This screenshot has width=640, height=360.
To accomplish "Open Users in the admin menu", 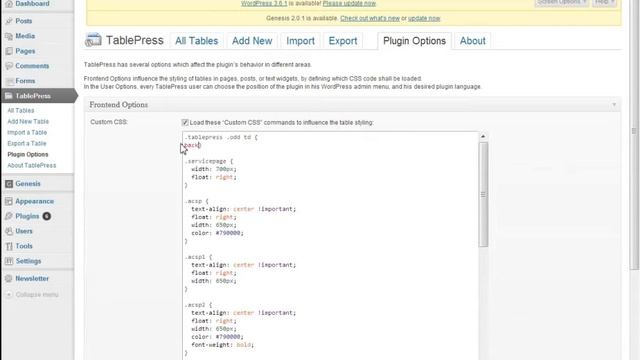I will [x=24, y=231].
